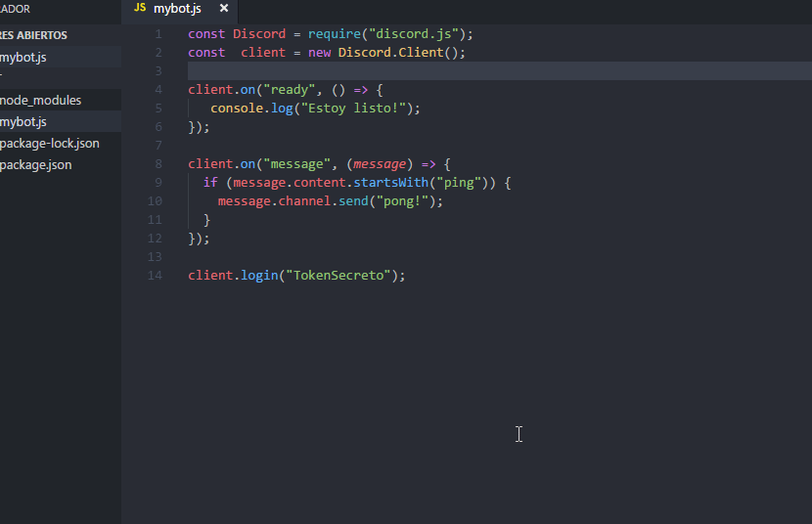
Task: Click line number 1 in the gutter
Action: point(158,34)
